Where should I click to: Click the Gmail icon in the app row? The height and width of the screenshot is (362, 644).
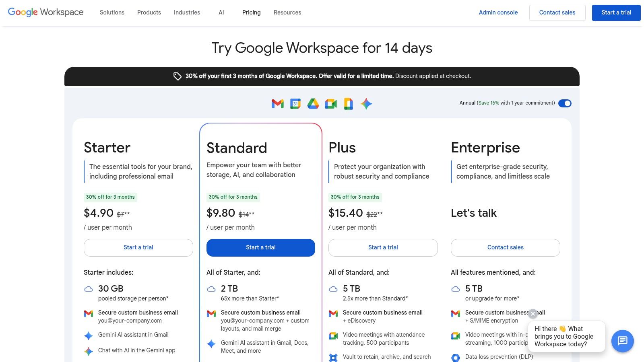tap(277, 103)
